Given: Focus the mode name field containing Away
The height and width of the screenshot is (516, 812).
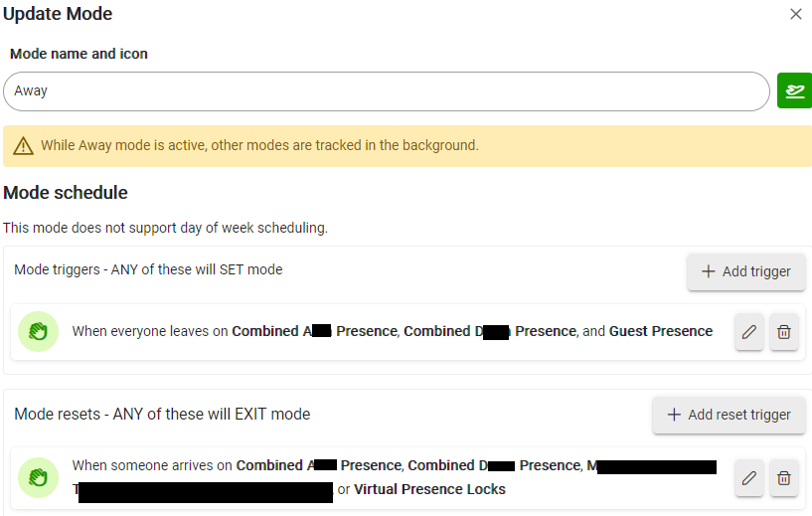Looking at the screenshot, I should [386, 90].
